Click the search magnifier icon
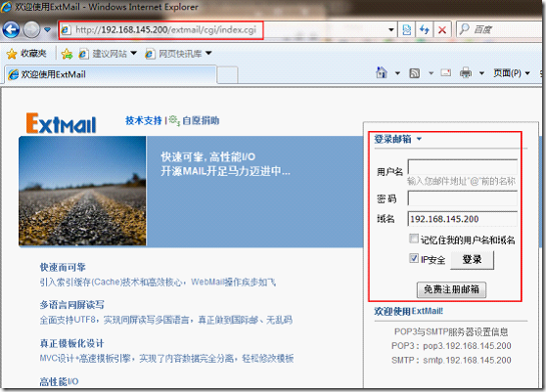Viewport: 546px width, 392px height. coord(464,29)
